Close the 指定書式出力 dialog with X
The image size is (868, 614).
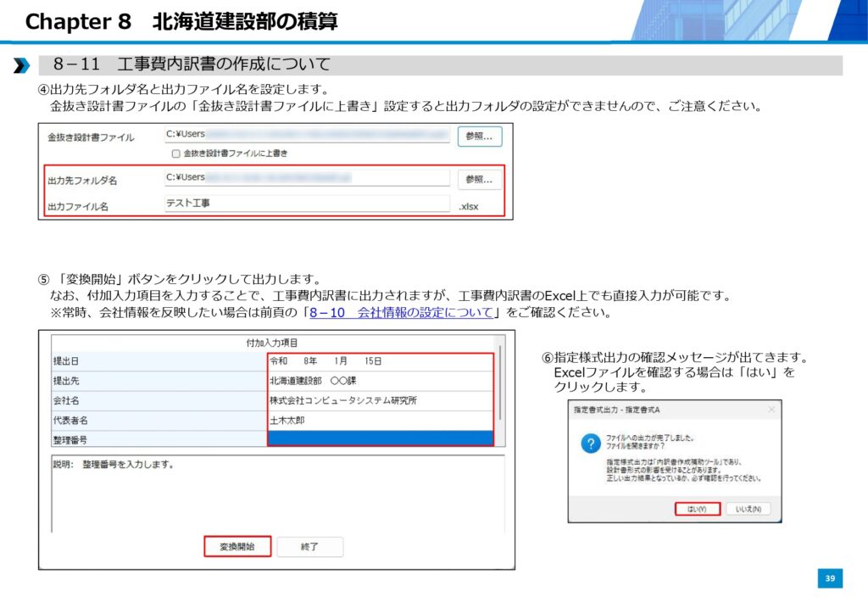pyautogui.click(x=771, y=410)
